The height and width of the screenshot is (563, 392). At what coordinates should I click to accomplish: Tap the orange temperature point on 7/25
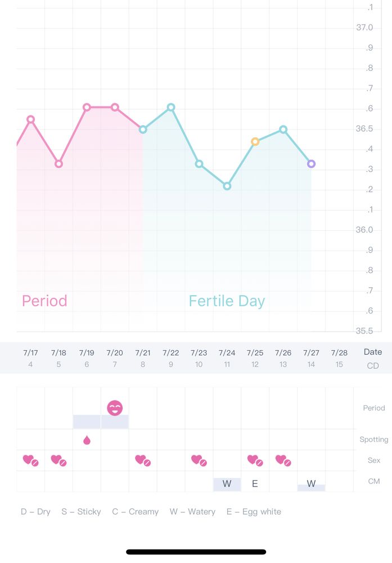(255, 142)
